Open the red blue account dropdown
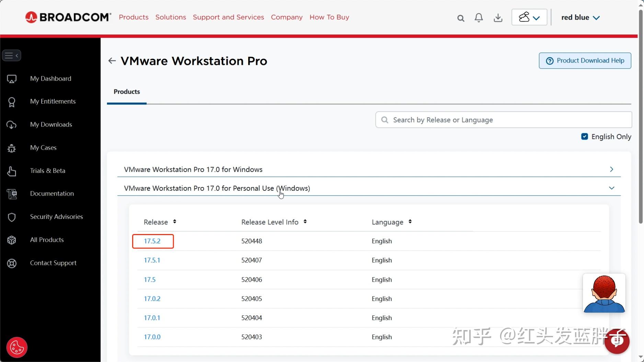This screenshot has width=644, height=362. click(580, 17)
